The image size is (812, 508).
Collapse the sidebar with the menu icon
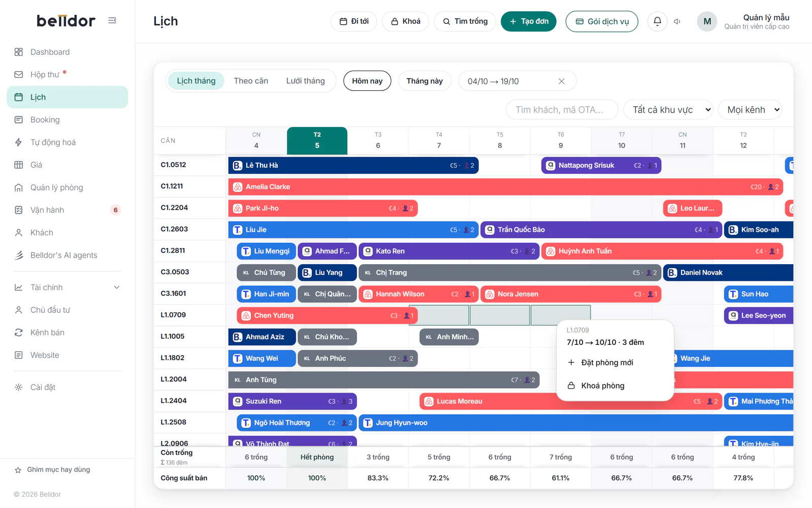click(112, 20)
